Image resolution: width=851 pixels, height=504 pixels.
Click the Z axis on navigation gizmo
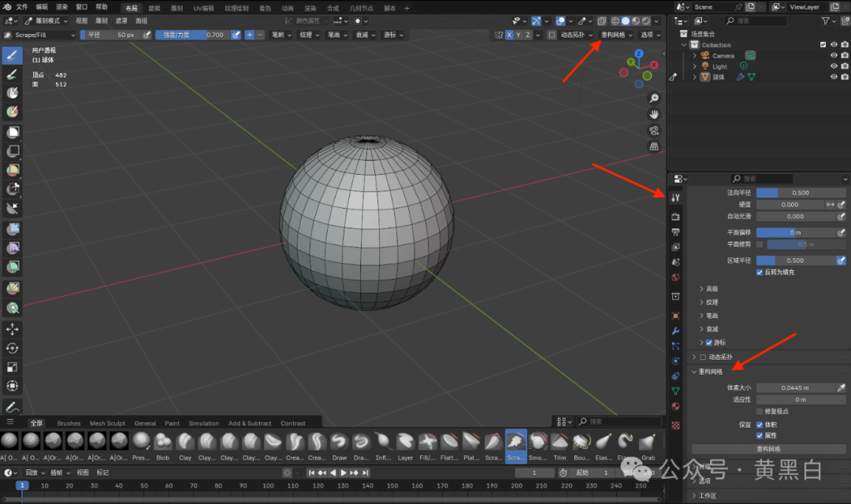click(x=639, y=54)
